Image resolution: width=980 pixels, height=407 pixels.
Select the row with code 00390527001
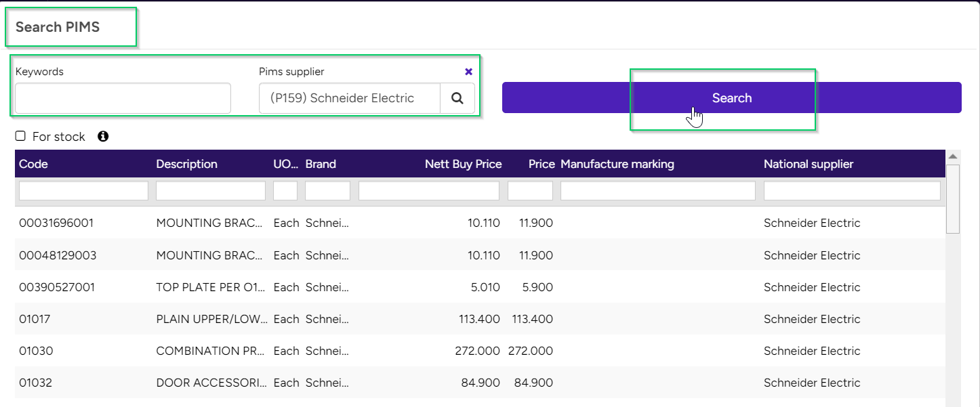point(480,287)
